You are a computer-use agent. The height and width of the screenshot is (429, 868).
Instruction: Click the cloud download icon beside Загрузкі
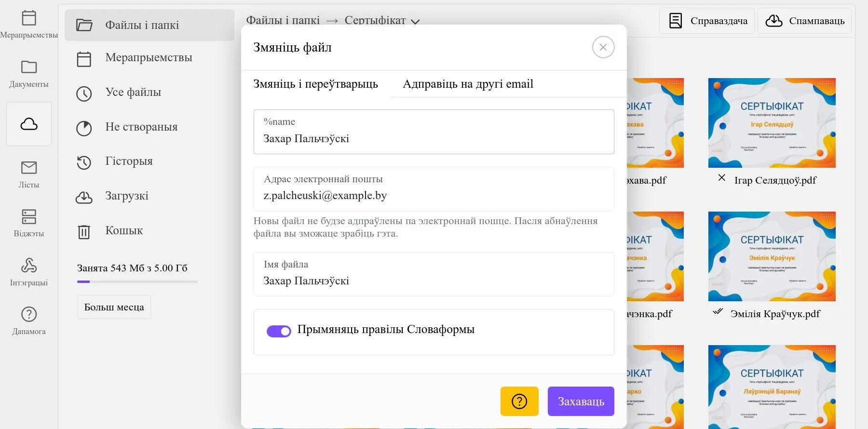[x=84, y=197]
